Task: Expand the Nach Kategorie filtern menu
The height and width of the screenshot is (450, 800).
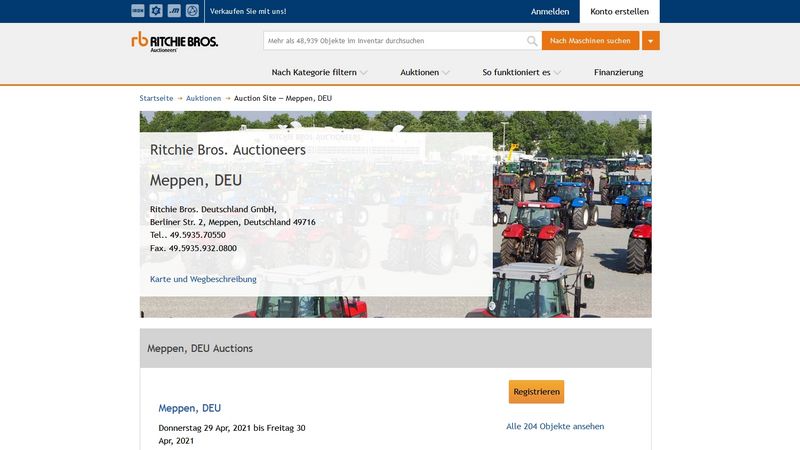Action: [x=319, y=72]
